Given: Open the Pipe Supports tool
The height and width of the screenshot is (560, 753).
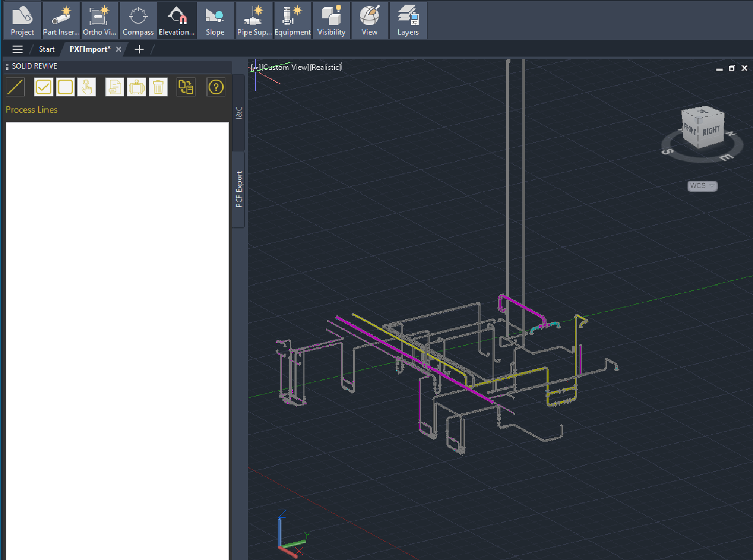Looking at the screenshot, I should coord(254,20).
